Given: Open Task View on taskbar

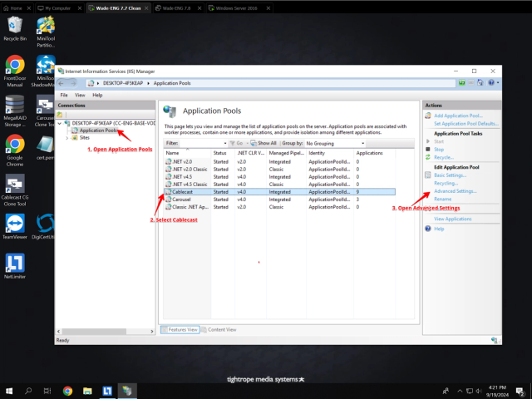Looking at the screenshot, I should [x=47, y=391].
